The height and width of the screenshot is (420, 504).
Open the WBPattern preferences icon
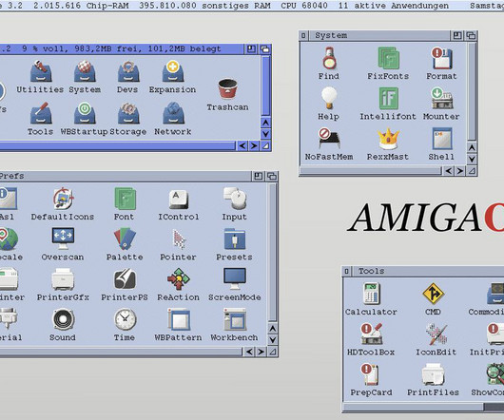(179, 319)
